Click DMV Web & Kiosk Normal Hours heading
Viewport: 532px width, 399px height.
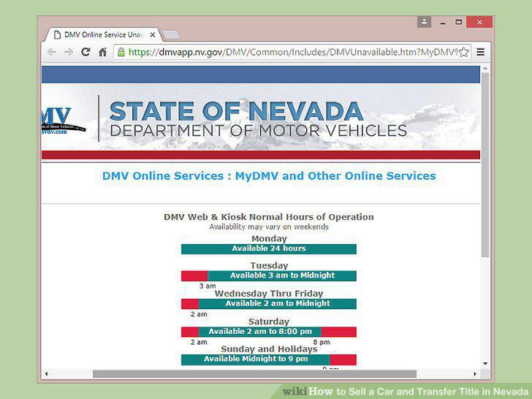click(x=269, y=217)
